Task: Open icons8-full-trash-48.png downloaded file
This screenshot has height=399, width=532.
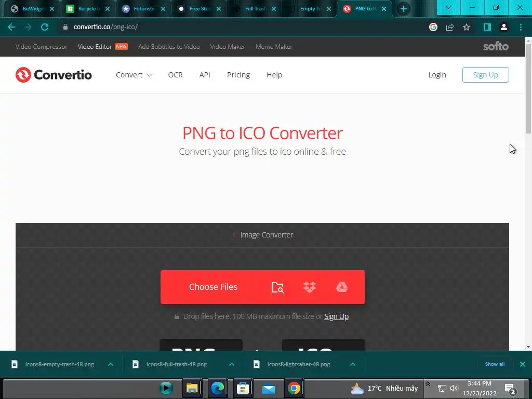Action: pyautogui.click(x=170, y=364)
